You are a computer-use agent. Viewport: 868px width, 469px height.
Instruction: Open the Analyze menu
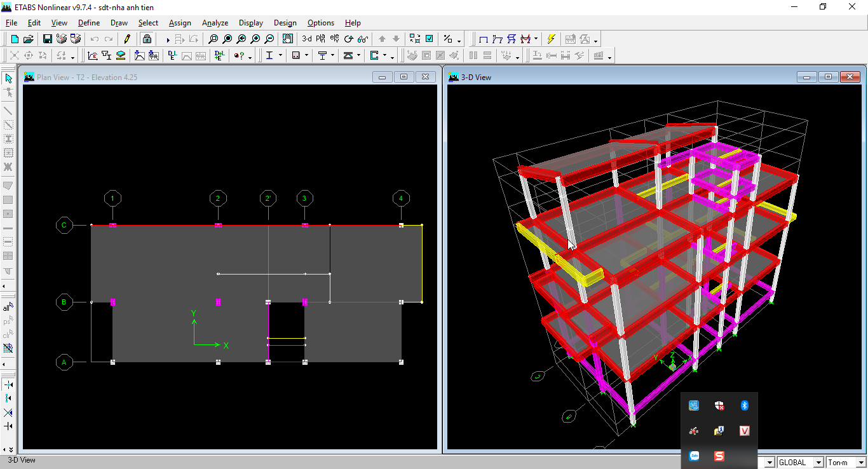(215, 23)
